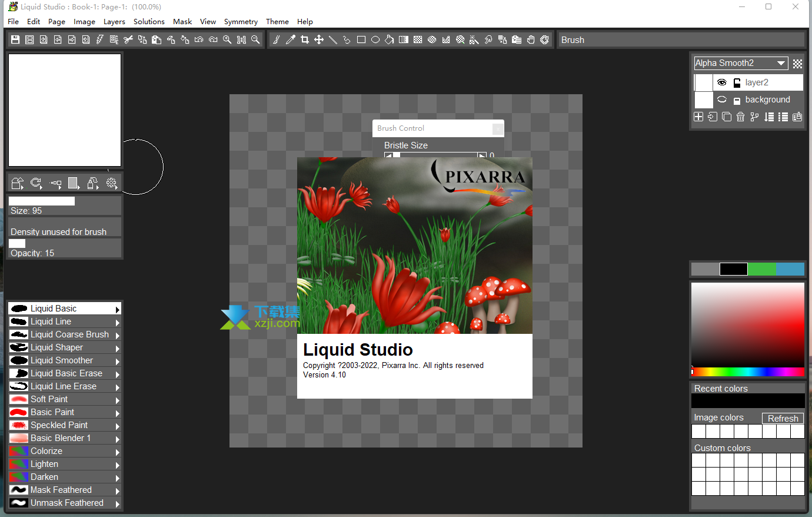Click the checkerboard transparency icon beside blend mode
The image size is (812, 517).
pyautogui.click(x=797, y=64)
